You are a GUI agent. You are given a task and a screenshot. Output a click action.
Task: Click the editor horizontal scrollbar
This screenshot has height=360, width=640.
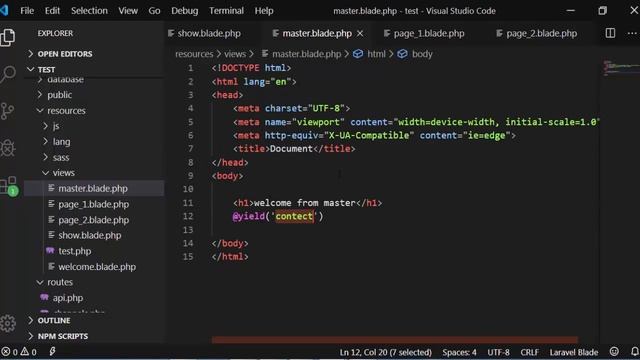[394, 340]
